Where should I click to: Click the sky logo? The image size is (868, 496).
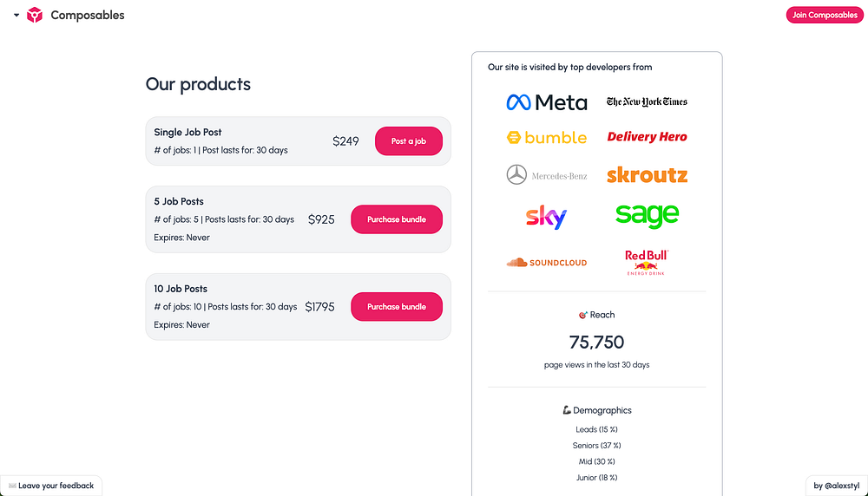coord(547,217)
